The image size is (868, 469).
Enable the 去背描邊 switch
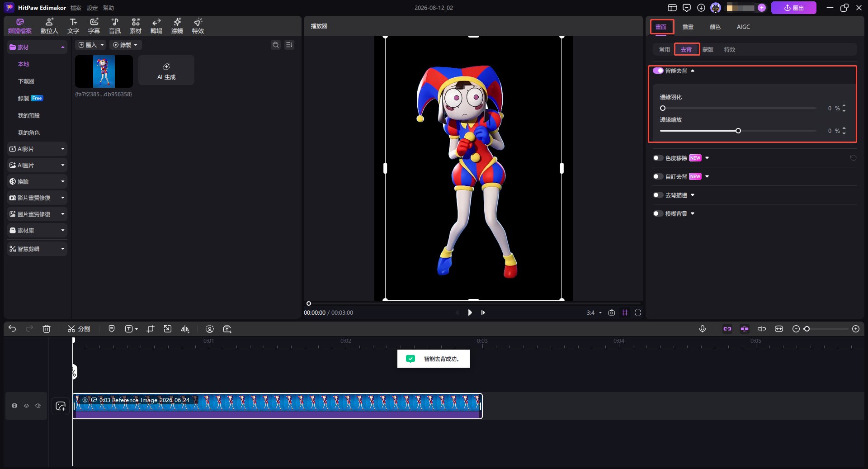click(658, 195)
